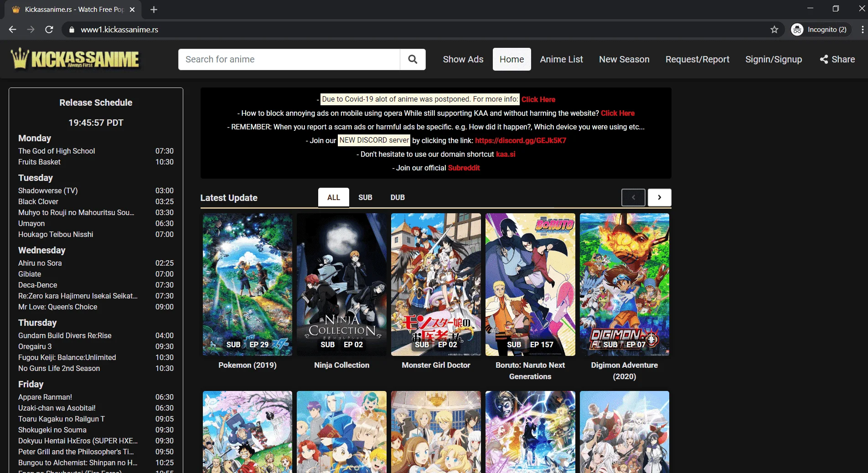The height and width of the screenshot is (473, 868).
Task: Click the browser forward arrow
Action: click(31, 30)
